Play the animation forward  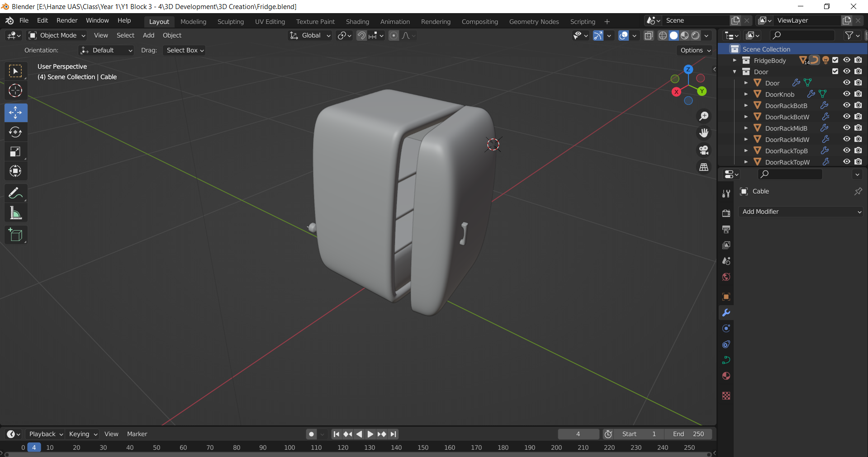[x=370, y=434]
